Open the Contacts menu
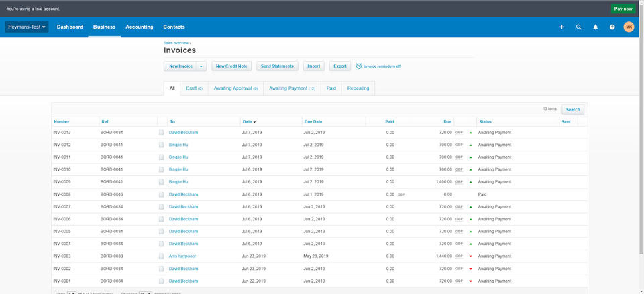The height and width of the screenshot is (294, 644). [174, 27]
